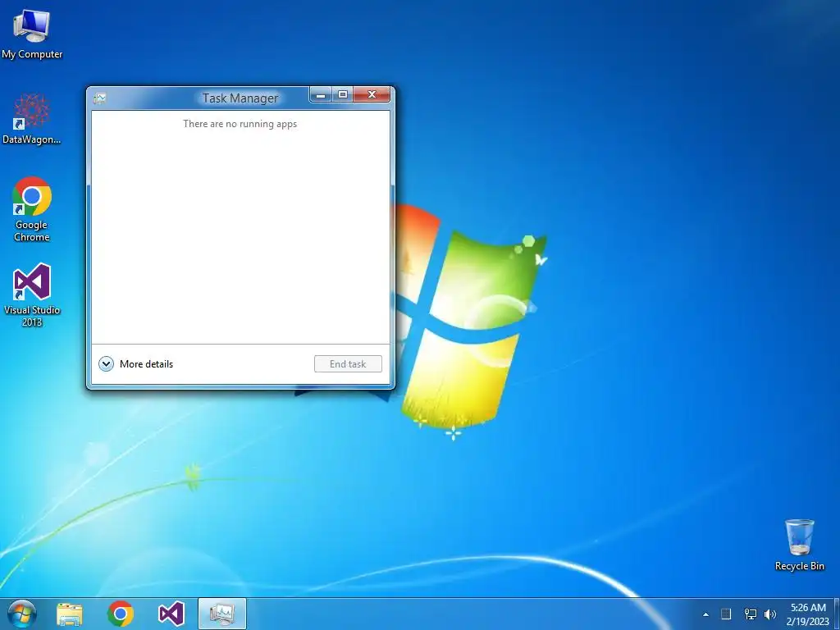Screen dimensions: 840x630
Task: Select the DataWagon desktop shortcut
Action: coord(32,119)
